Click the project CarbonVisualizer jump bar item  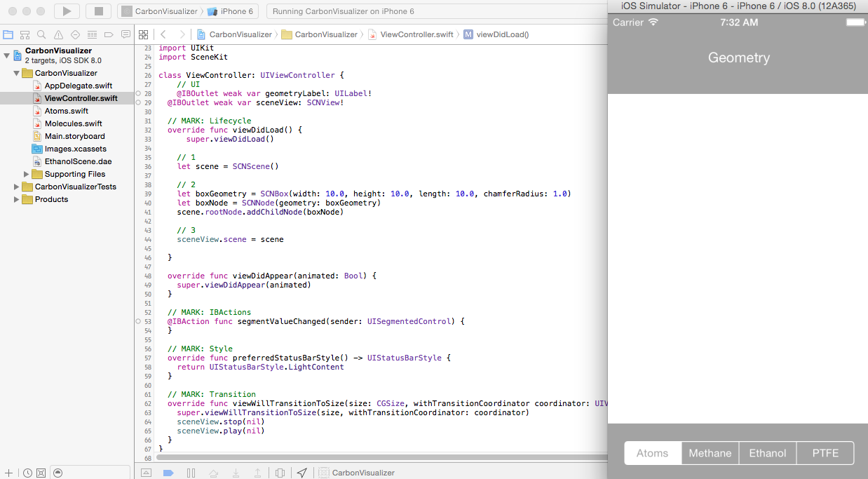point(235,34)
